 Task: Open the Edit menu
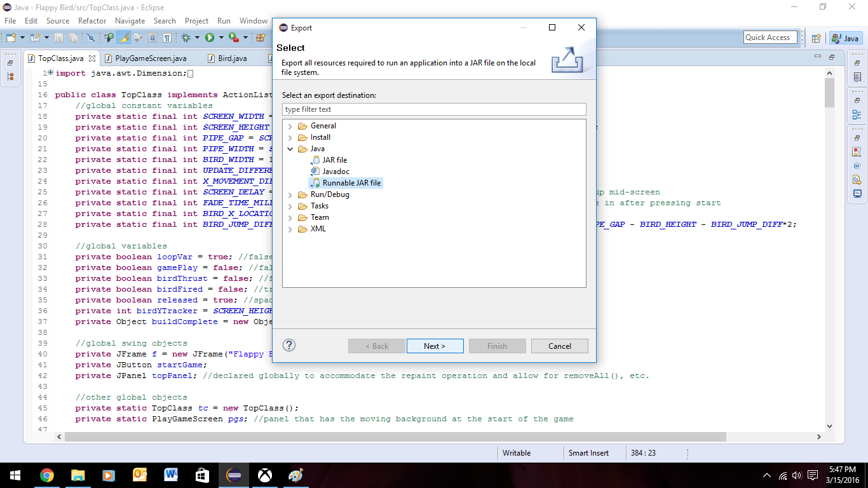31,21
